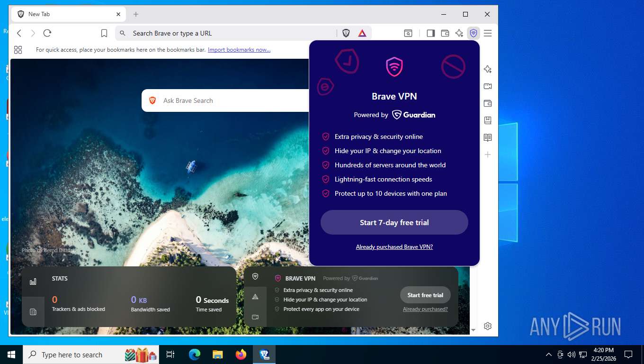Click 'Protect up to 10 devices' text
Image resolution: width=644 pixels, height=364 pixels.
[391, 193]
